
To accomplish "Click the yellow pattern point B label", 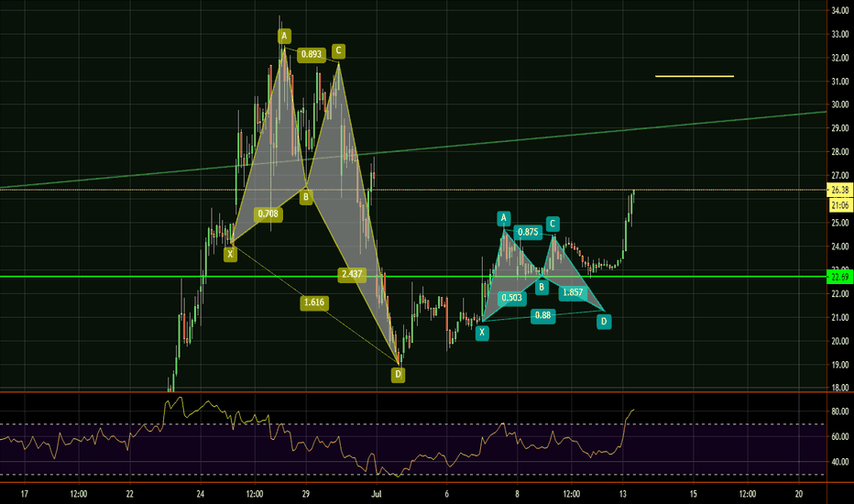I will point(306,197).
